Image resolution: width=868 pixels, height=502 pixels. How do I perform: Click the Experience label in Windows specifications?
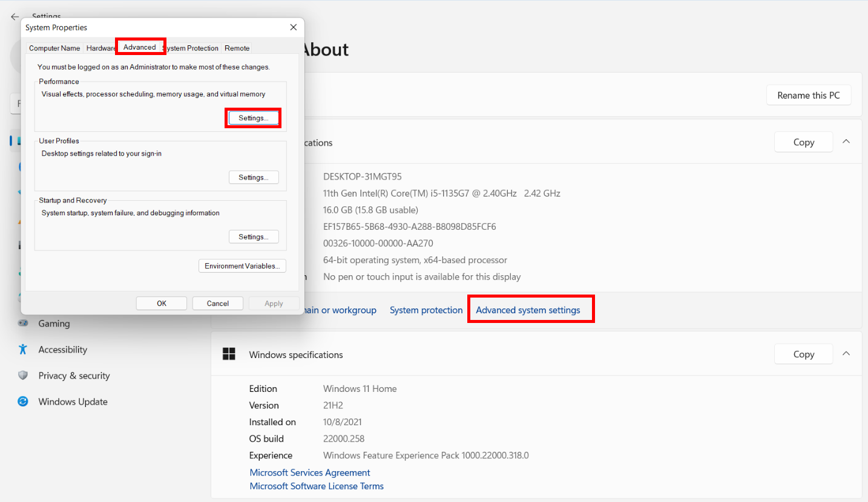click(271, 455)
